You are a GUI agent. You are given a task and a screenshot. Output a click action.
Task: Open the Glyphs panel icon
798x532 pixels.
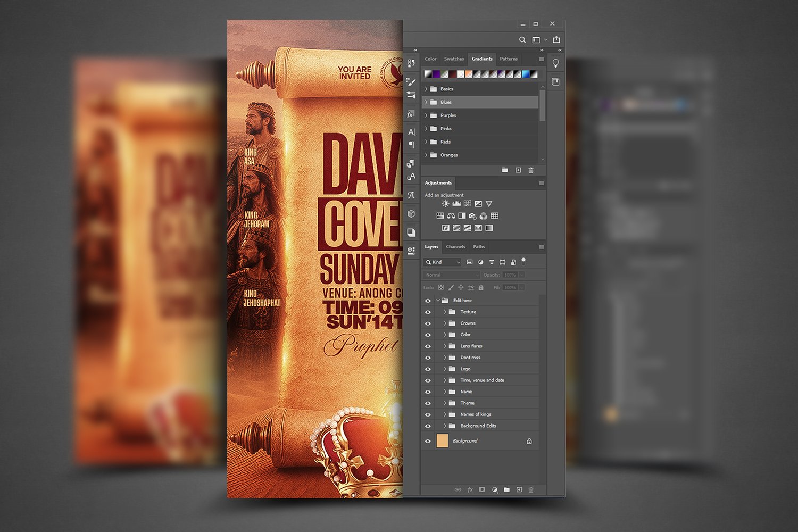tap(411, 195)
